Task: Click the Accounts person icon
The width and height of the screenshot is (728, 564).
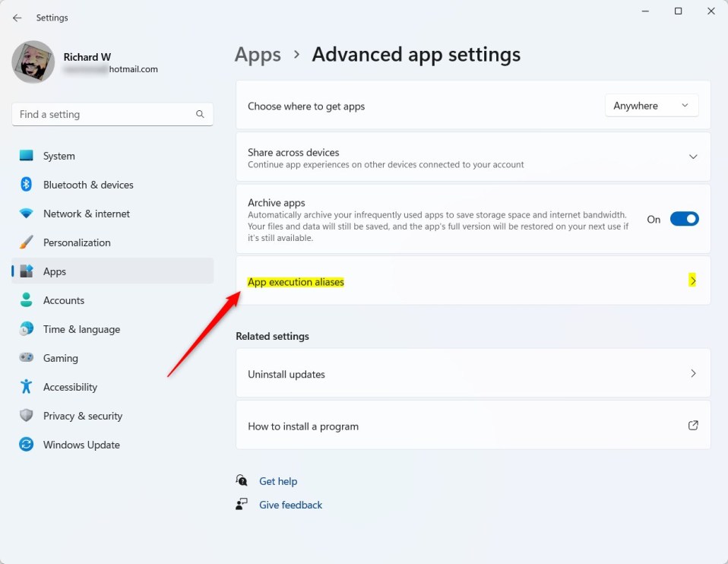Action: click(x=27, y=300)
